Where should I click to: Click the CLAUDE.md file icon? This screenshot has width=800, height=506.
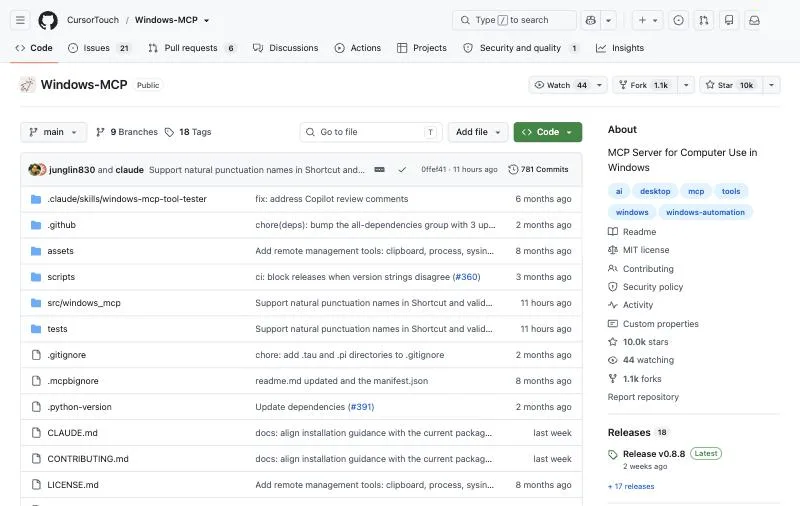click(36, 433)
